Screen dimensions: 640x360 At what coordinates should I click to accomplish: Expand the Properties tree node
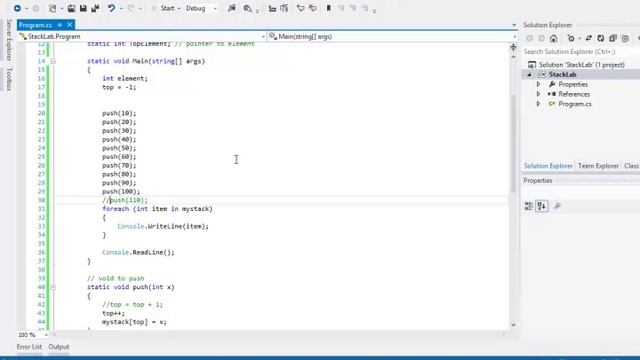pos(538,84)
